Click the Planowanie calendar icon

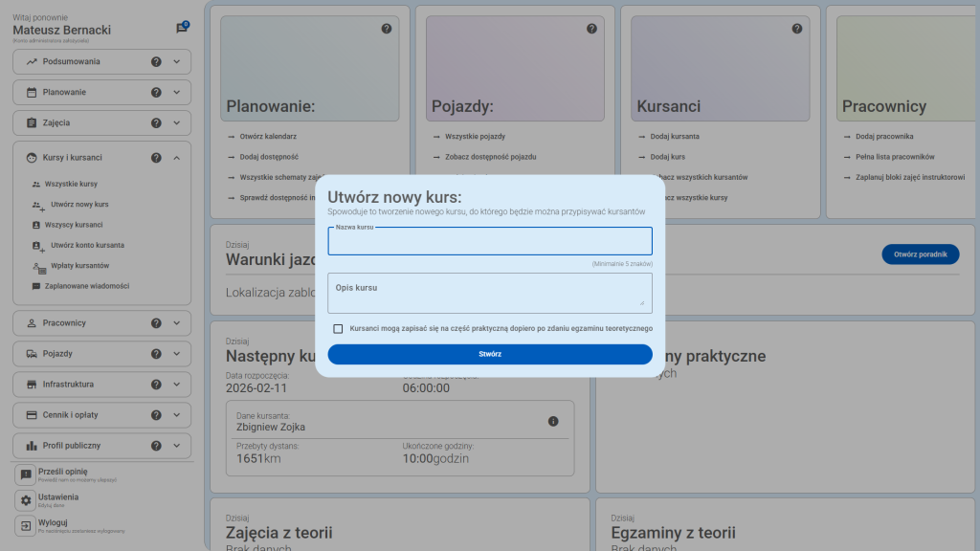[x=33, y=92]
